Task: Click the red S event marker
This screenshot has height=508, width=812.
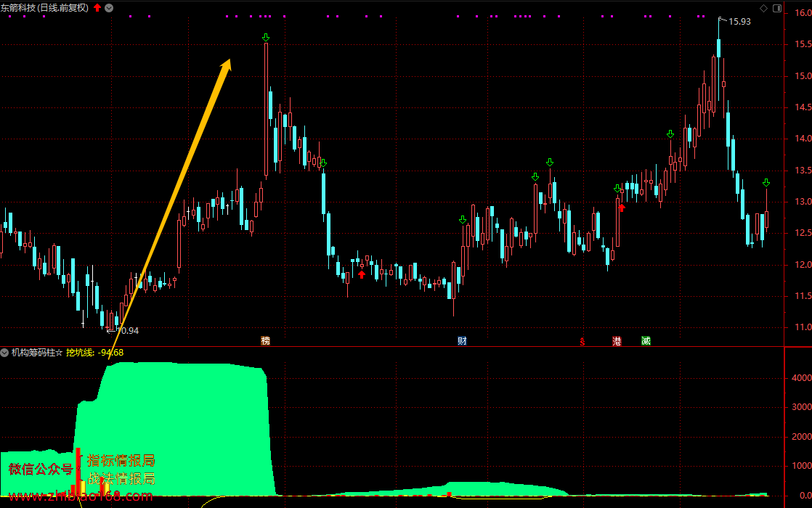Action: tap(582, 341)
